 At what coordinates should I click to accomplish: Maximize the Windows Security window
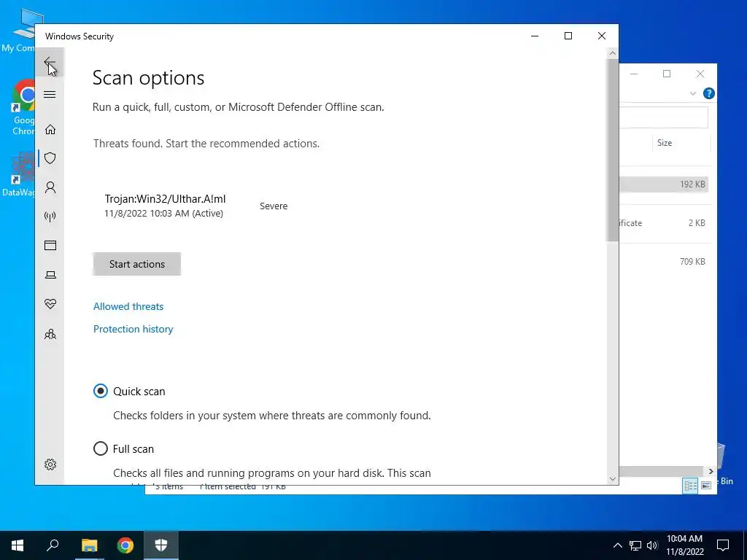click(x=568, y=36)
